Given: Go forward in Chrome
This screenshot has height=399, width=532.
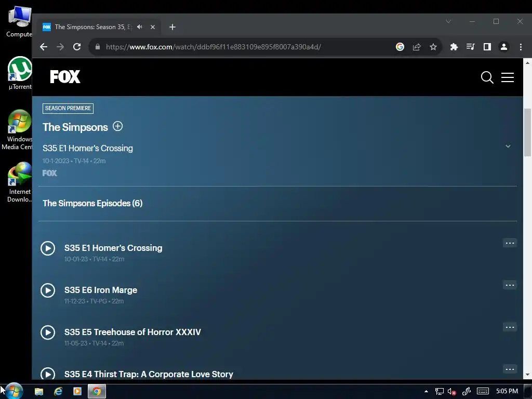Looking at the screenshot, I should [x=60, y=47].
